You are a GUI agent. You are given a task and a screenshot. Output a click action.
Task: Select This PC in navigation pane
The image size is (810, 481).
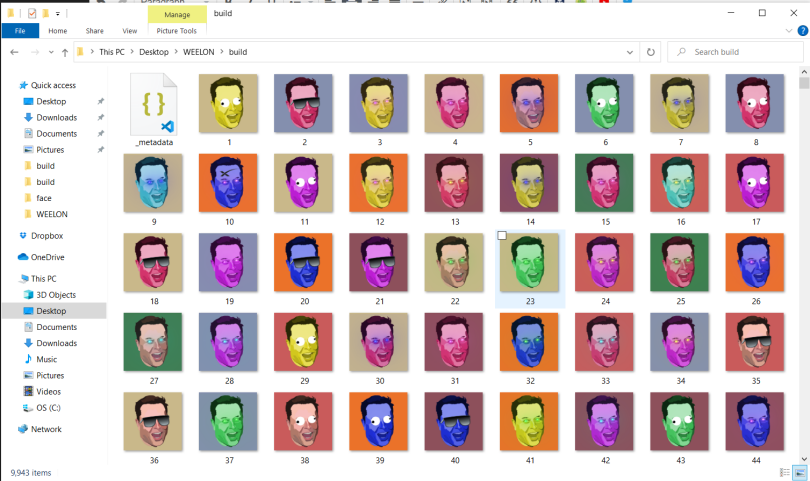(38, 278)
